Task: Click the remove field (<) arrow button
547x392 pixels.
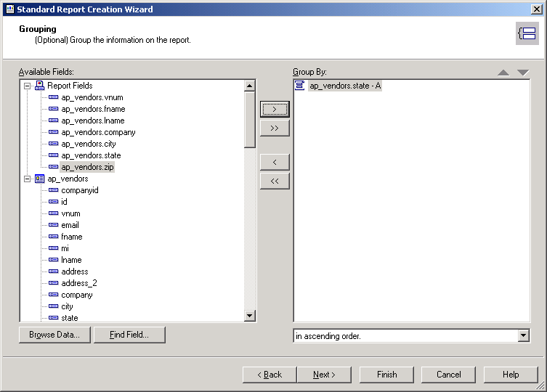Action: click(x=275, y=162)
